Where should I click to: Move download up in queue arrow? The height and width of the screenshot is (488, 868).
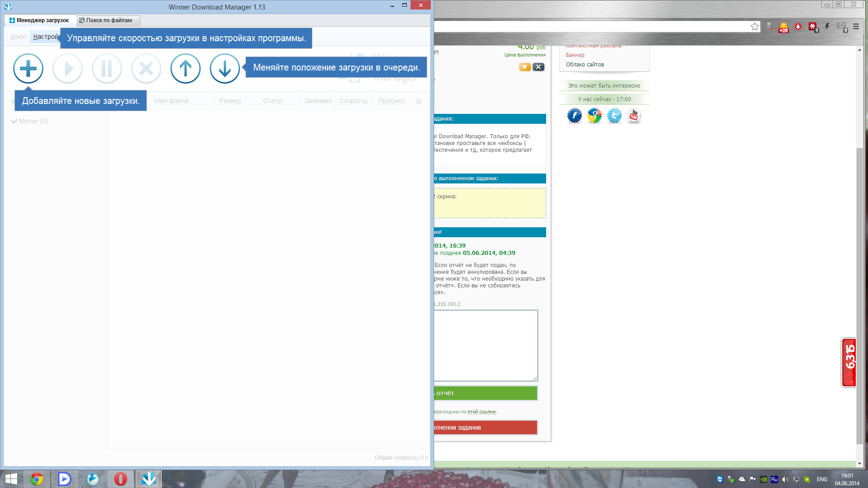185,69
